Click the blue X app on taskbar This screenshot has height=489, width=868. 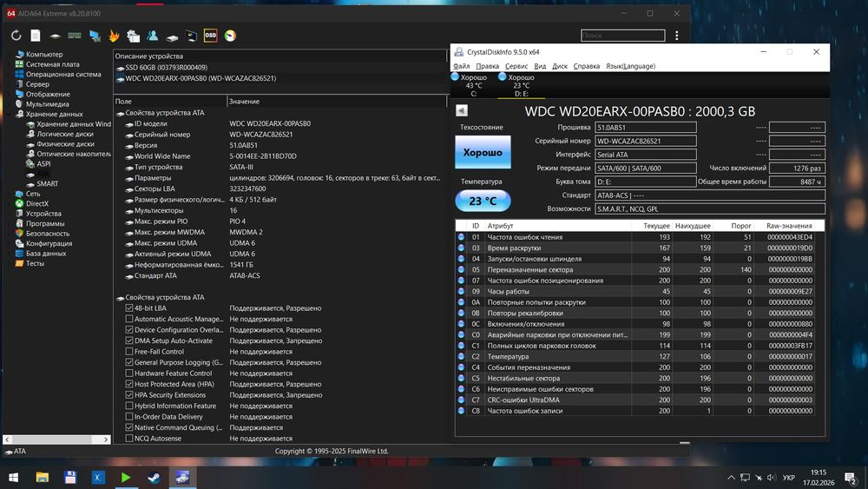(98, 478)
